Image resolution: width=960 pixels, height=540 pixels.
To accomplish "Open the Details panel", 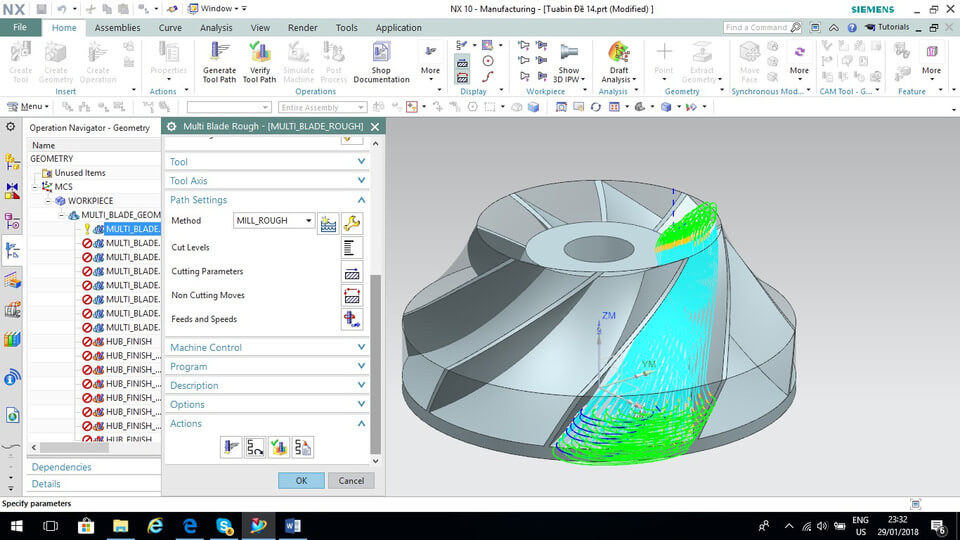I will (46, 484).
